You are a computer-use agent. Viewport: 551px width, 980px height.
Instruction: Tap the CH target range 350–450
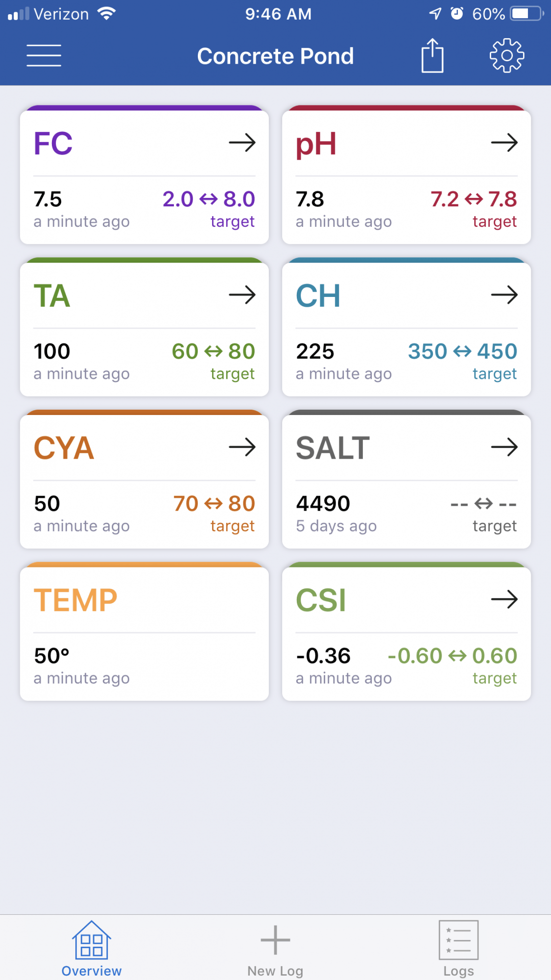coord(462,351)
